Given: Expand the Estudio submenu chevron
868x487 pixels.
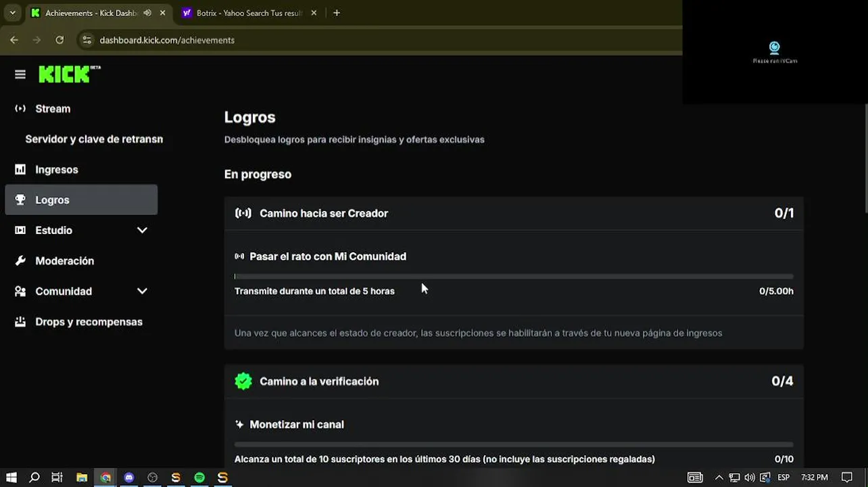Looking at the screenshot, I should [142, 231].
